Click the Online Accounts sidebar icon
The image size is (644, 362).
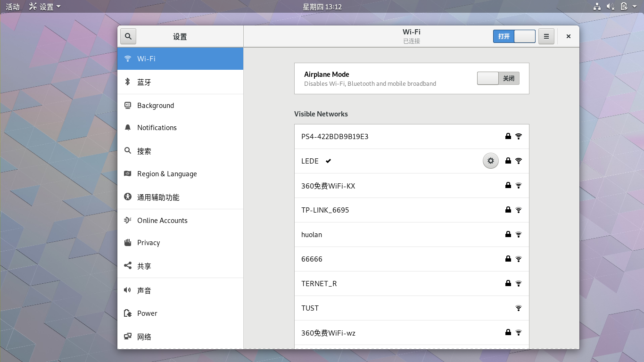tap(127, 221)
